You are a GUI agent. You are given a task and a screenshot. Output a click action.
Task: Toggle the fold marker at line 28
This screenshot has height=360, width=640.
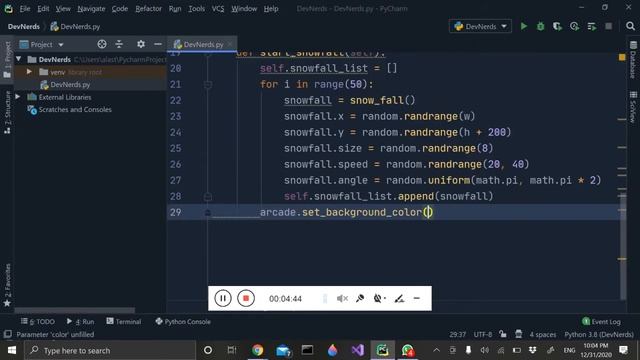click(x=208, y=197)
